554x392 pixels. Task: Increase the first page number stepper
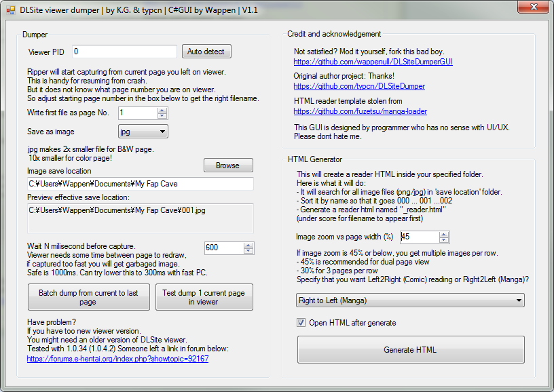pos(162,111)
